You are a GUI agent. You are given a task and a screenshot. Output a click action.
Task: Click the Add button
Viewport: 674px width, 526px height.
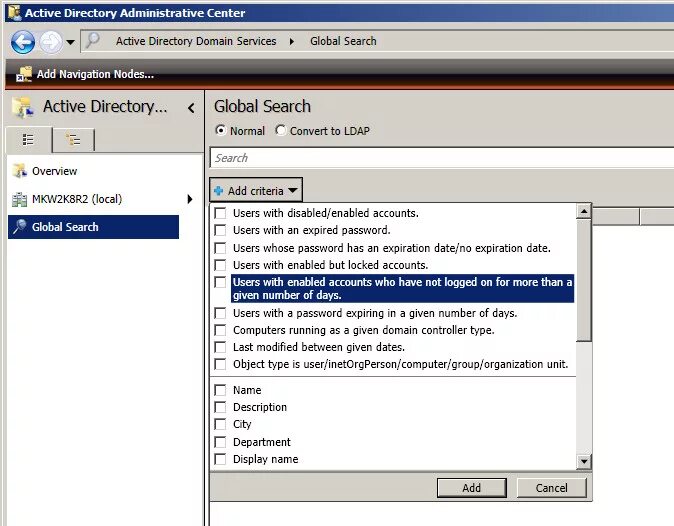(x=472, y=488)
